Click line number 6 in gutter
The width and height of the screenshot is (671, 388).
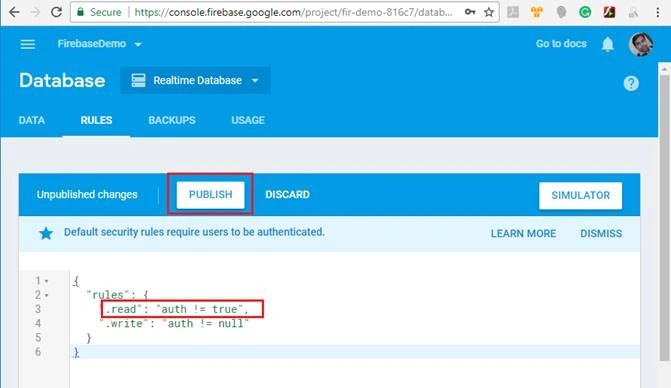[38, 352]
